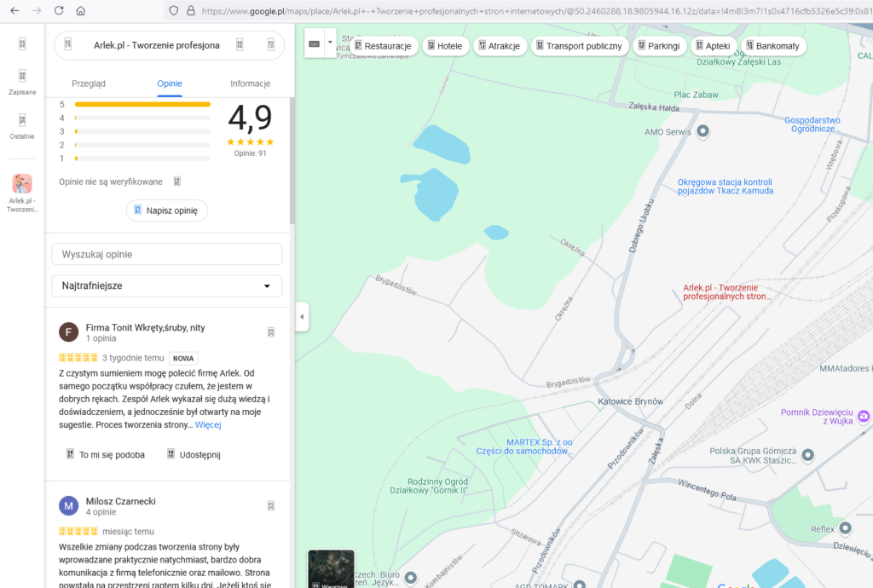The height and width of the screenshot is (588, 873).
Task: Open the MARTEX Sp. z oo map label
Action: (x=524, y=447)
